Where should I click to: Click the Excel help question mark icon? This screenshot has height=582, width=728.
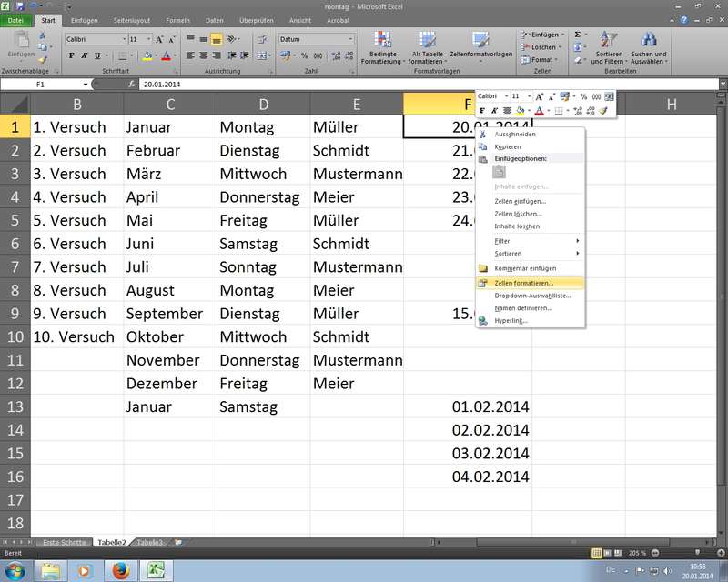click(x=684, y=20)
